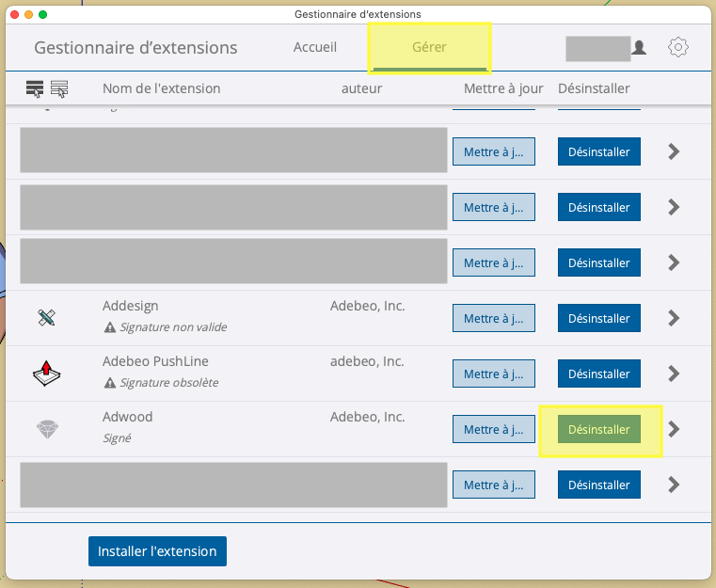Screen dimensions: 716x588
Task: Click Désinstaller for Adwood
Action: pyautogui.click(x=599, y=429)
